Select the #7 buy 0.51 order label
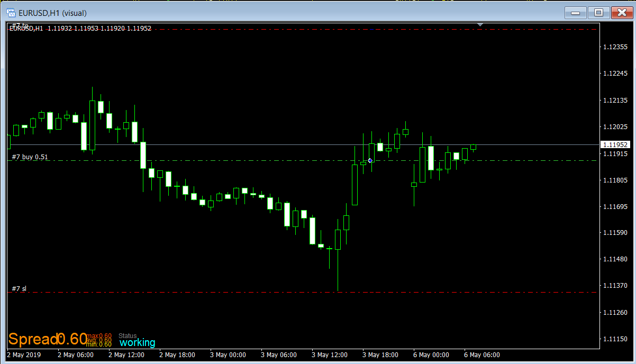This screenshot has height=364, width=636. (30, 157)
